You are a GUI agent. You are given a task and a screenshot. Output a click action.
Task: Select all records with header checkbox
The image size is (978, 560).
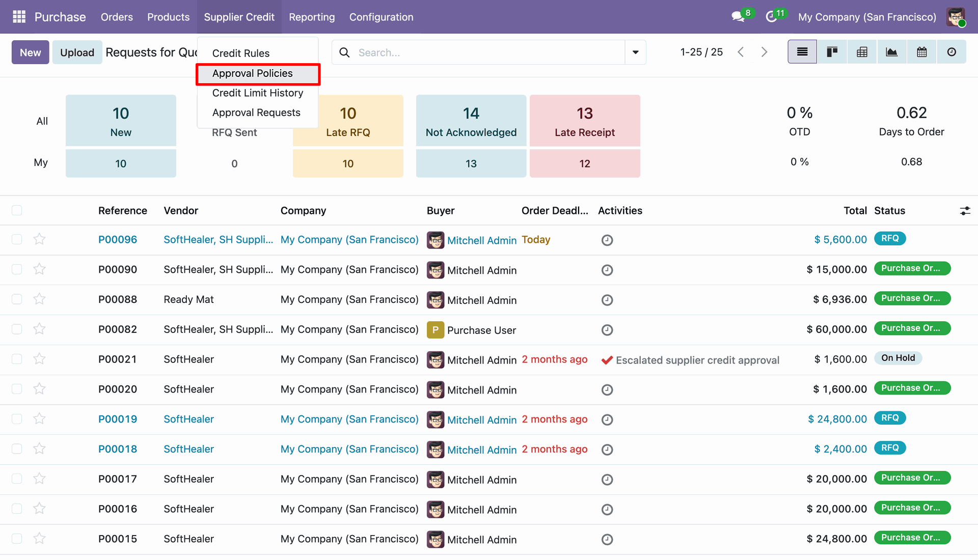tap(17, 210)
